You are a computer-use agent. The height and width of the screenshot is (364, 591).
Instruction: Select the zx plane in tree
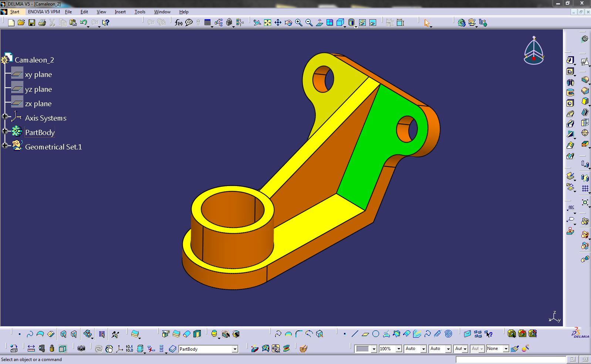(38, 104)
